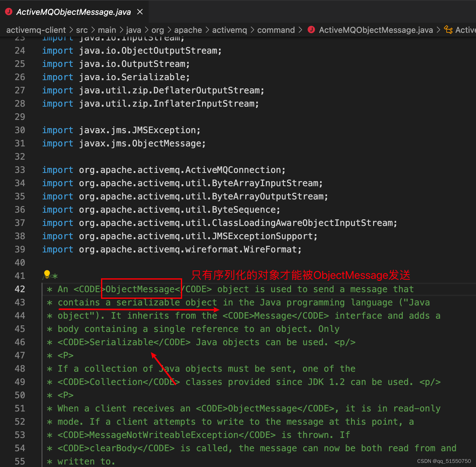The width and height of the screenshot is (476, 467).
Task: Click on java.util.zip.DeflaterOutputStream import
Action: tap(171, 90)
